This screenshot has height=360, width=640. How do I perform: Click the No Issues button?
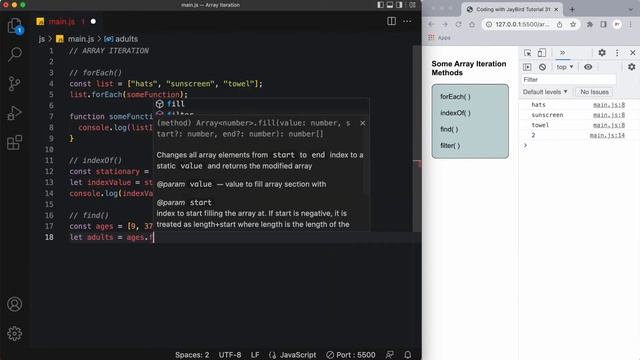[594, 92]
